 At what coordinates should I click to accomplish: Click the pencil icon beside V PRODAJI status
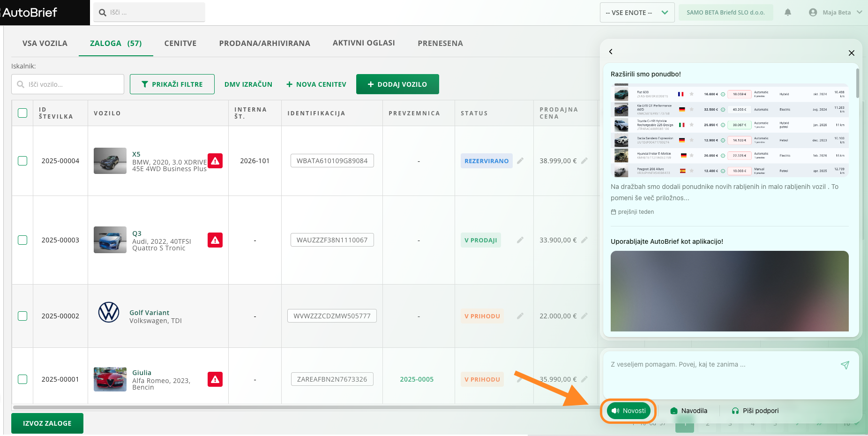click(x=520, y=240)
